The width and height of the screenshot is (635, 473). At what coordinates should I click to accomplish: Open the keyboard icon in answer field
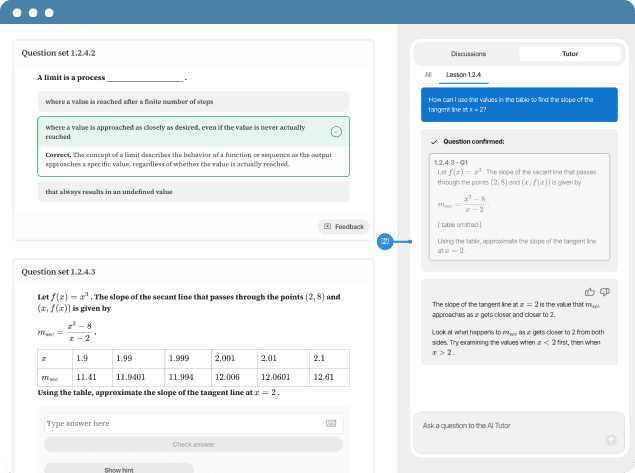coord(331,423)
